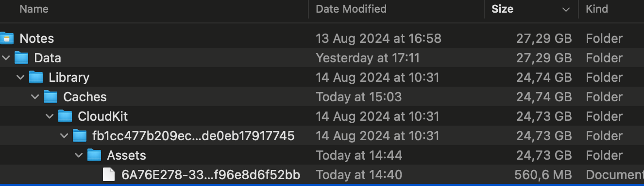Select the Notes row name text

(37, 38)
